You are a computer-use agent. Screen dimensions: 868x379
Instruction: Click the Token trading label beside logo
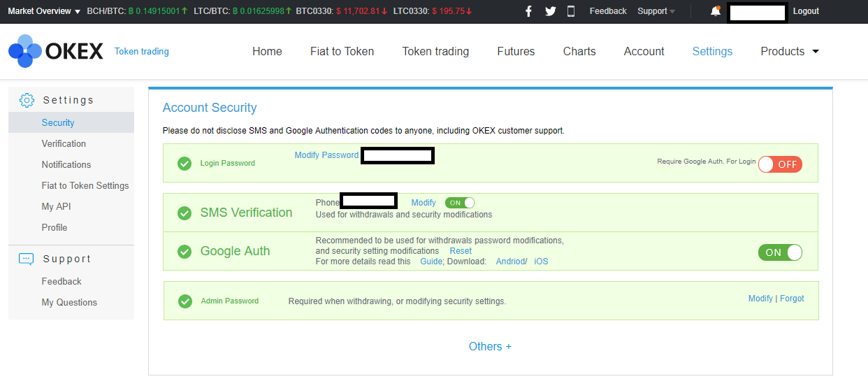tap(142, 51)
